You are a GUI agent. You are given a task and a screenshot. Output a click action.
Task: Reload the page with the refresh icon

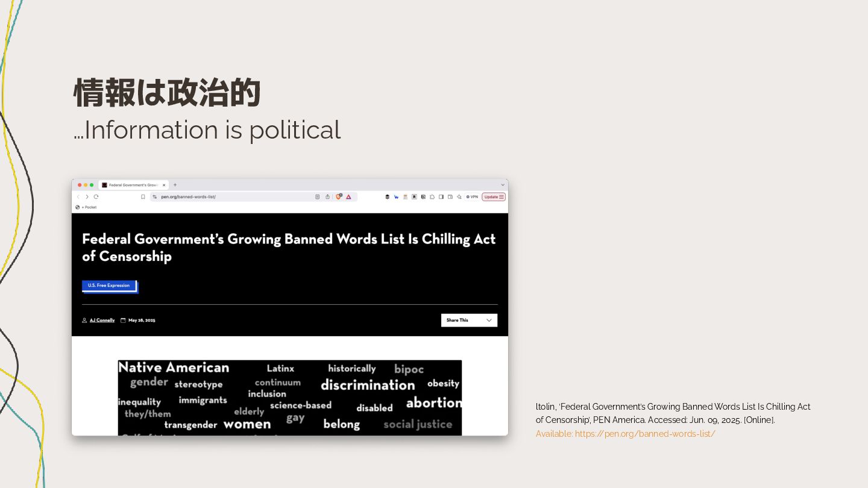(x=96, y=197)
